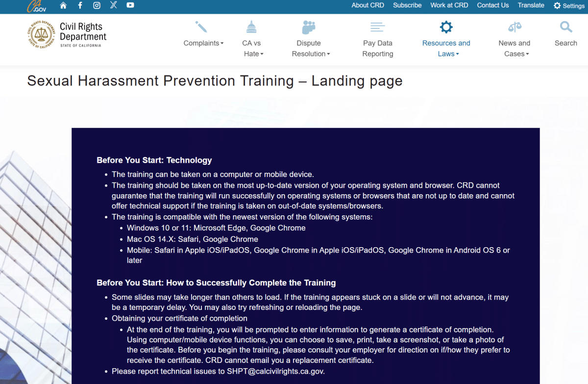Click the "How to Successfully Complete the Training" heading

[216, 283]
